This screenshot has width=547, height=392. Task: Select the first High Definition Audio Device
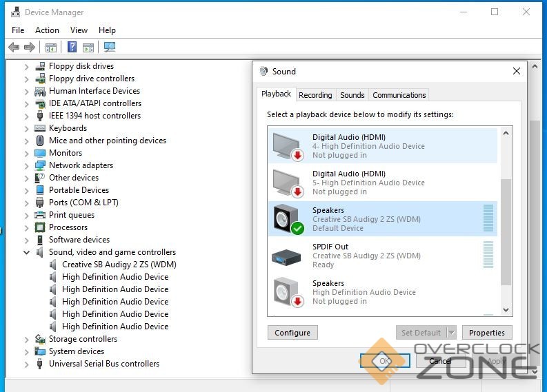click(x=115, y=277)
